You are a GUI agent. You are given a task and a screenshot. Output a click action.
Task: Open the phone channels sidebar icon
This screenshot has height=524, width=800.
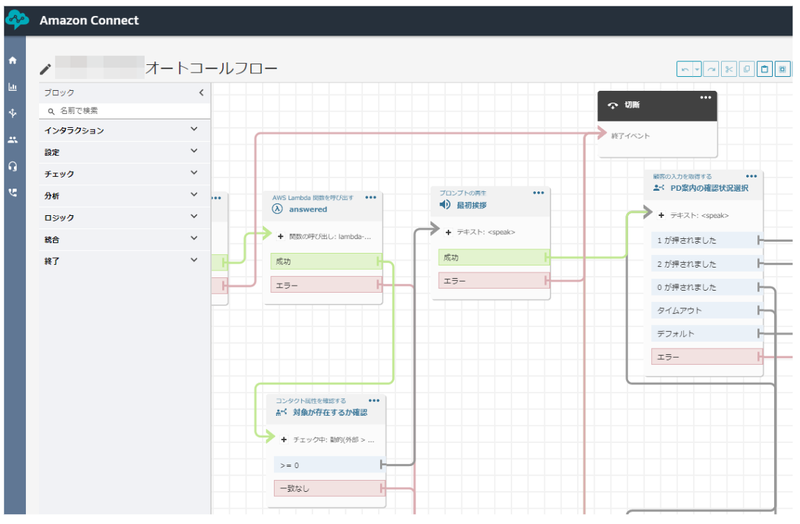coord(13,192)
